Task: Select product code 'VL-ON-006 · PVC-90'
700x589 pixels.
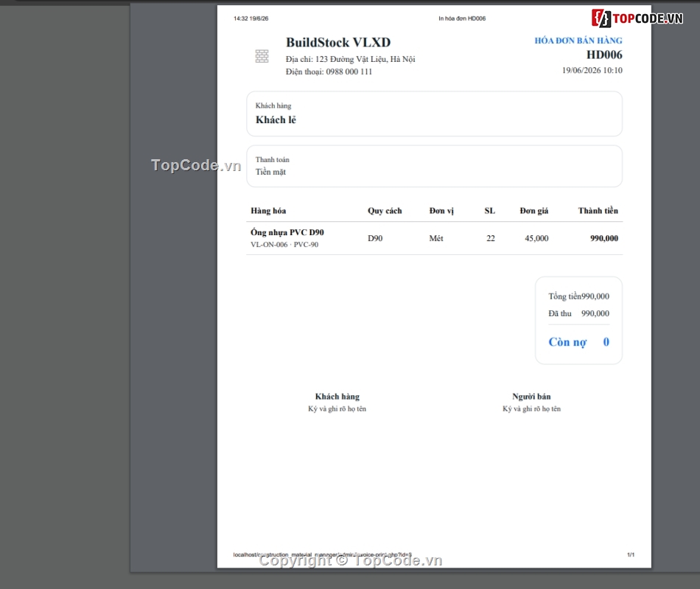Action: [284, 245]
